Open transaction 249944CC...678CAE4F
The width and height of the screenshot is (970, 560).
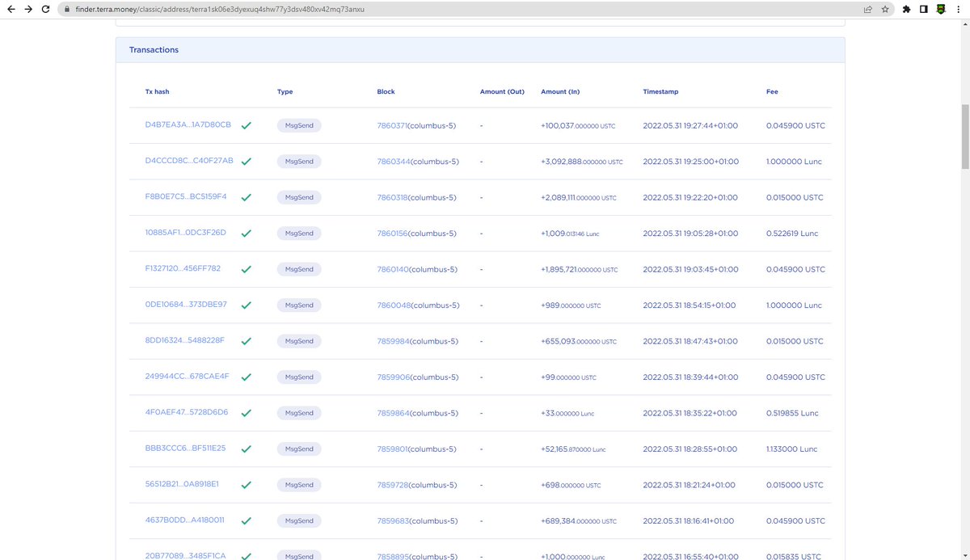pyautogui.click(x=187, y=377)
